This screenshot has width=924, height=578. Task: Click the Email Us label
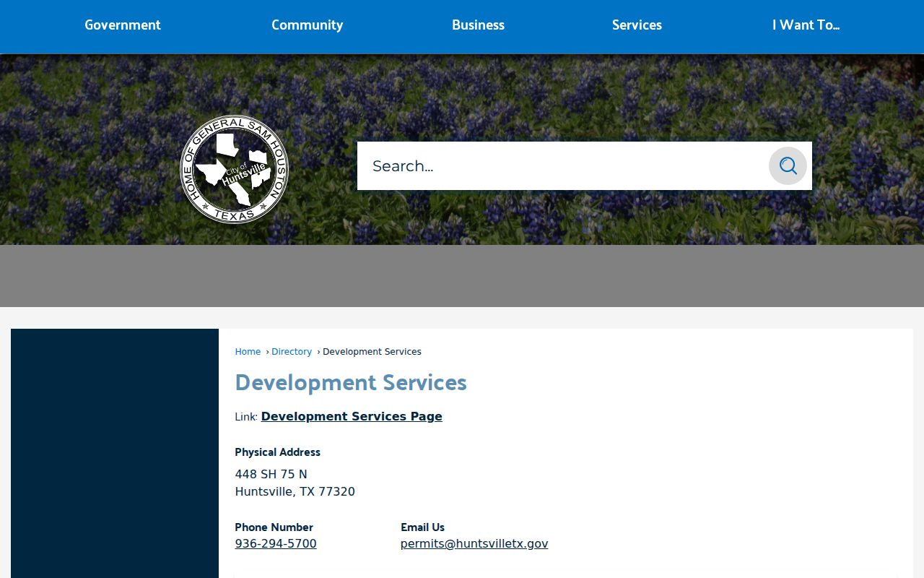422,527
